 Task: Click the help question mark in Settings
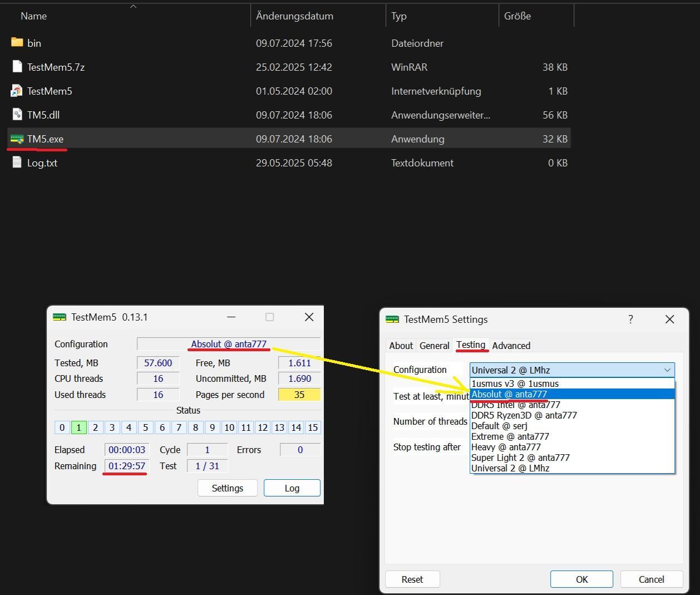point(630,319)
